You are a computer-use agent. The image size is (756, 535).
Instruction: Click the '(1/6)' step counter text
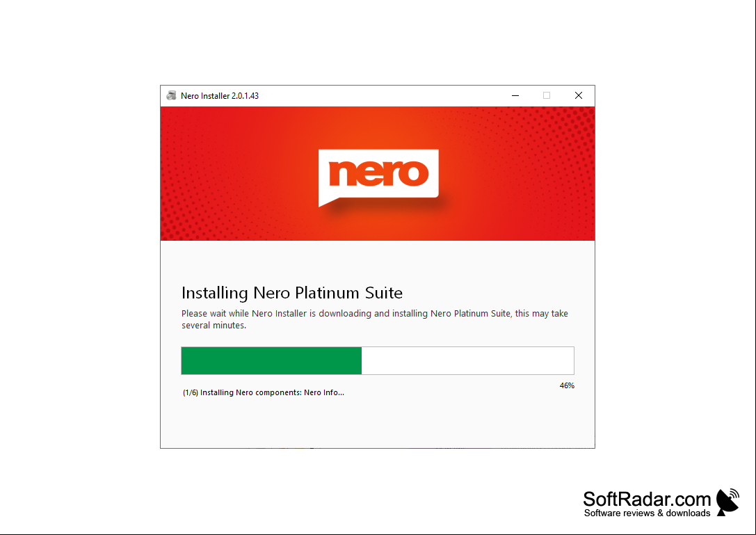(191, 392)
